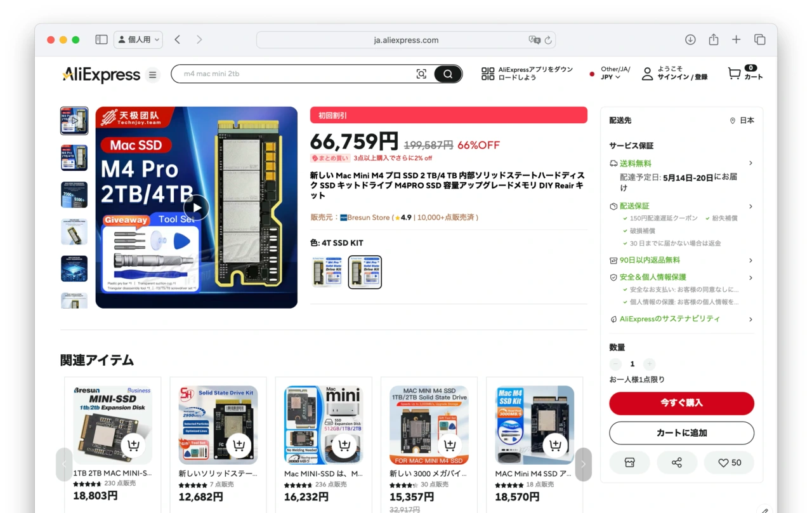Open the AliExpress hamburger category menu
812x513 pixels.
152,75
